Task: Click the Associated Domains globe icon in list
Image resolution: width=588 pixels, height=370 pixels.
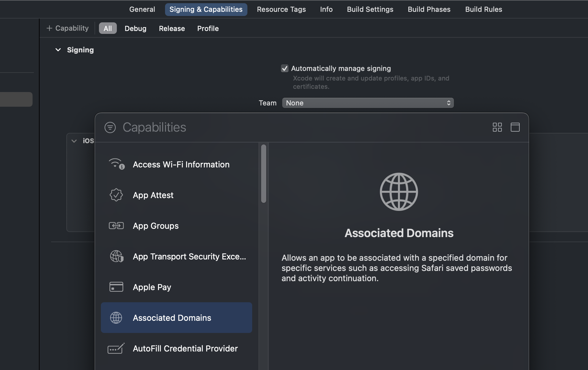Action: (116, 318)
